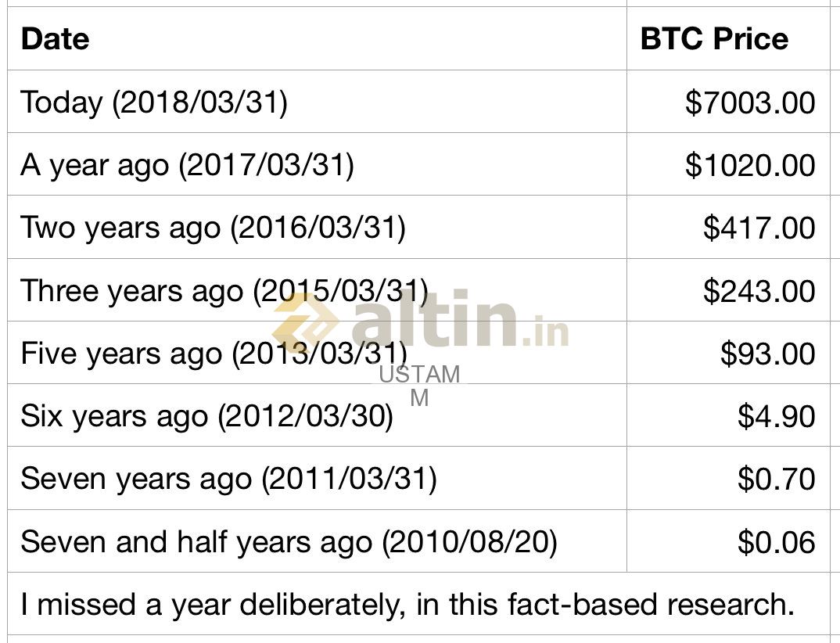
Task: Select the $0.06 price cell
Action: point(728,541)
